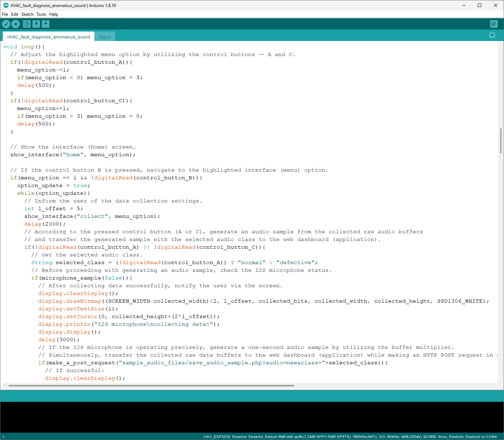Open the File menu

(5, 14)
